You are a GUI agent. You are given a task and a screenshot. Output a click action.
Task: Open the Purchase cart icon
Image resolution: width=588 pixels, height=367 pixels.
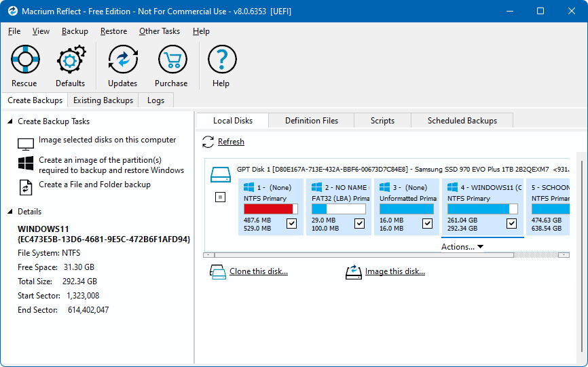pyautogui.click(x=172, y=59)
